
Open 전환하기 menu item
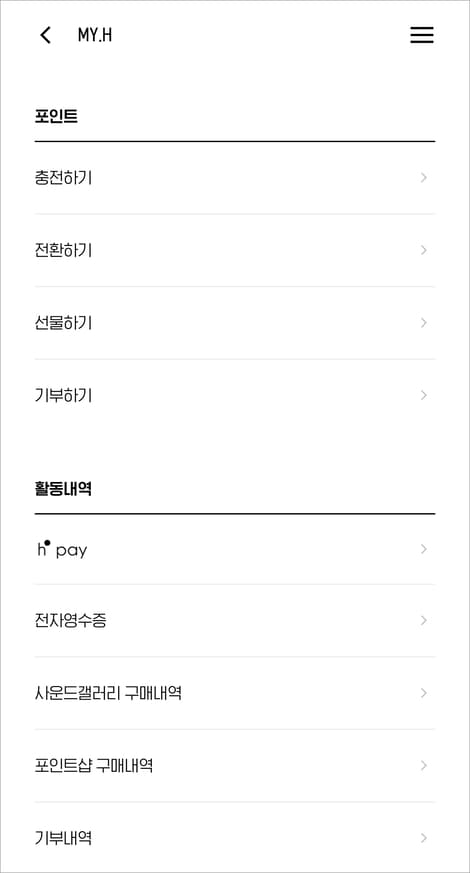235,251
